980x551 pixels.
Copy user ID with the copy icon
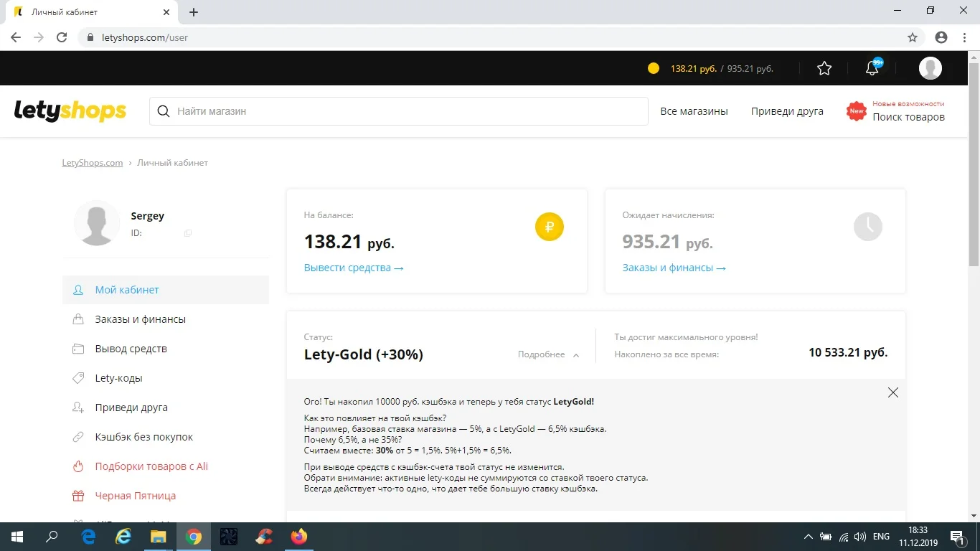[188, 233]
